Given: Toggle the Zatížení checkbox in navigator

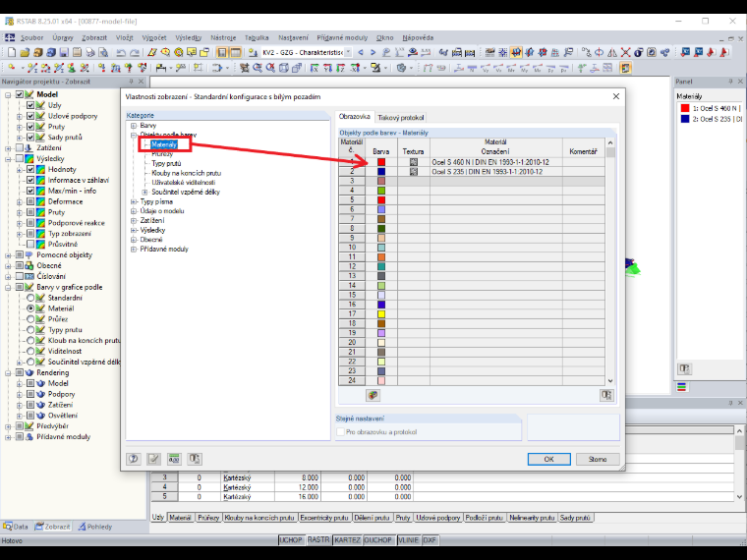Looking at the screenshot, I should (x=20, y=148).
